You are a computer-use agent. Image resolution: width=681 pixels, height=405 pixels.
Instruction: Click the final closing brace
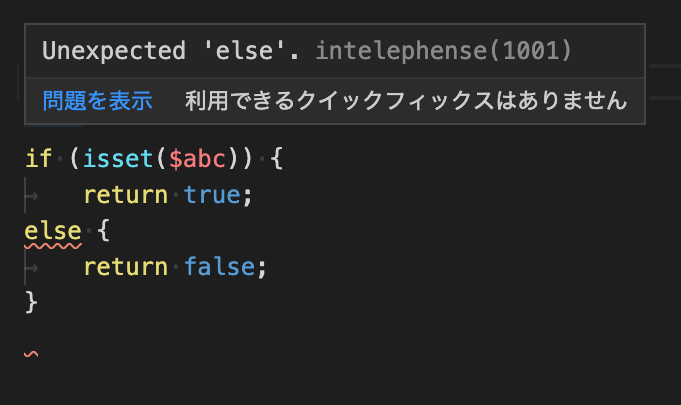click(31, 303)
